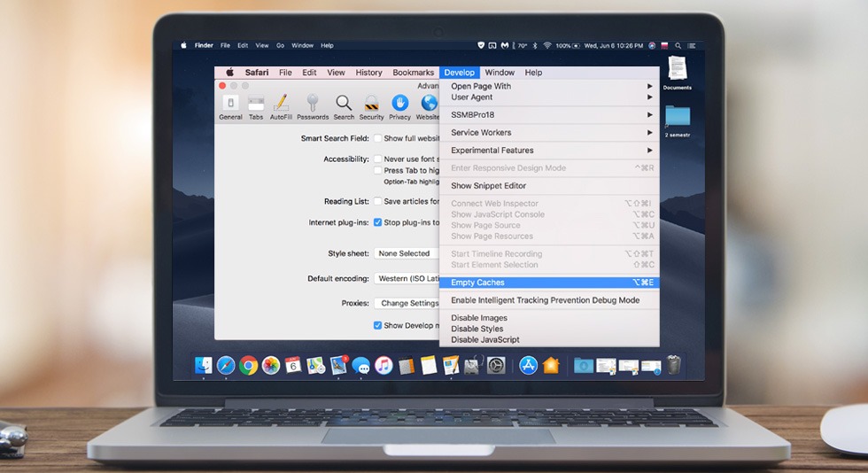
Task: Launch Finder from the Dock
Action: (203, 366)
